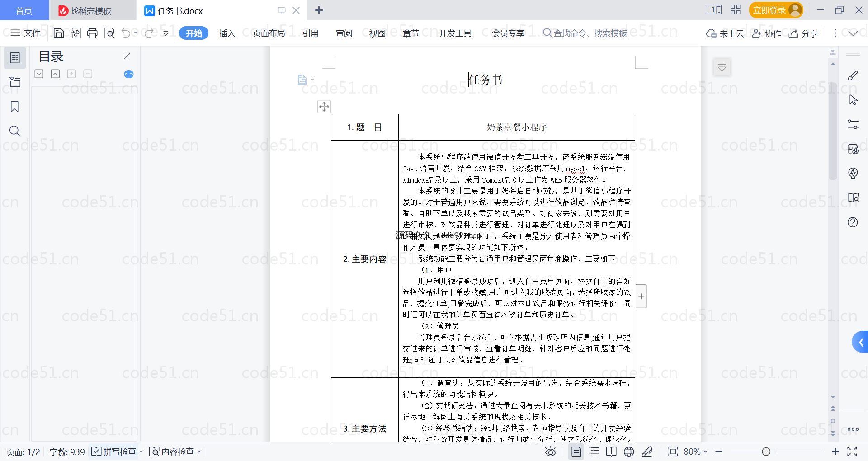
Task: Click the vertical scrollbar thumb
Action: coord(833,131)
